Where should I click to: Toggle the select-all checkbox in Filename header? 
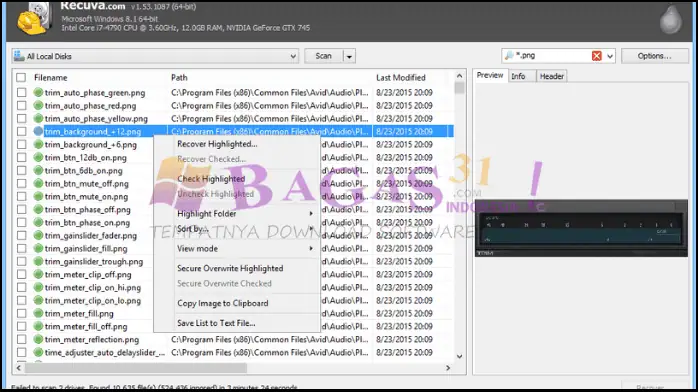21,77
